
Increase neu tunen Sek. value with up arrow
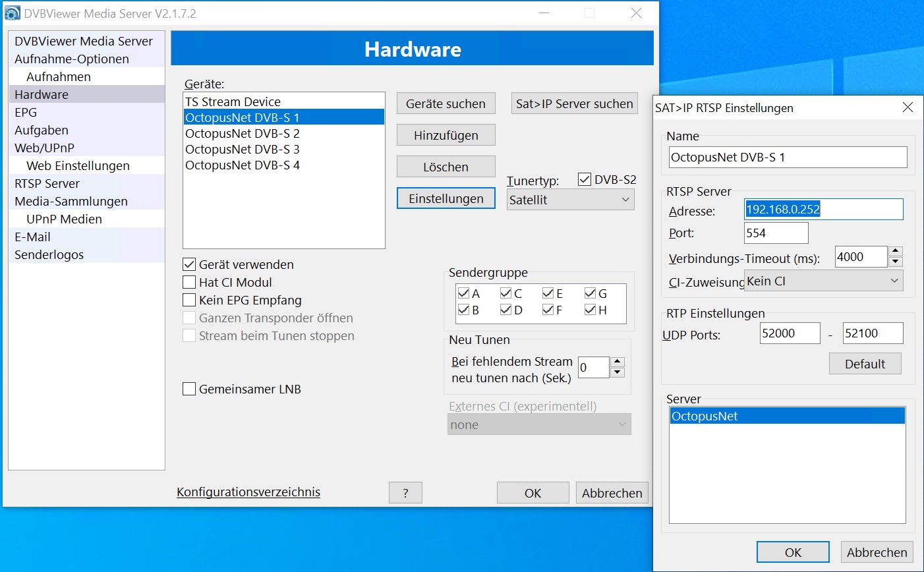pyautogui.click(x=618, y=362)
